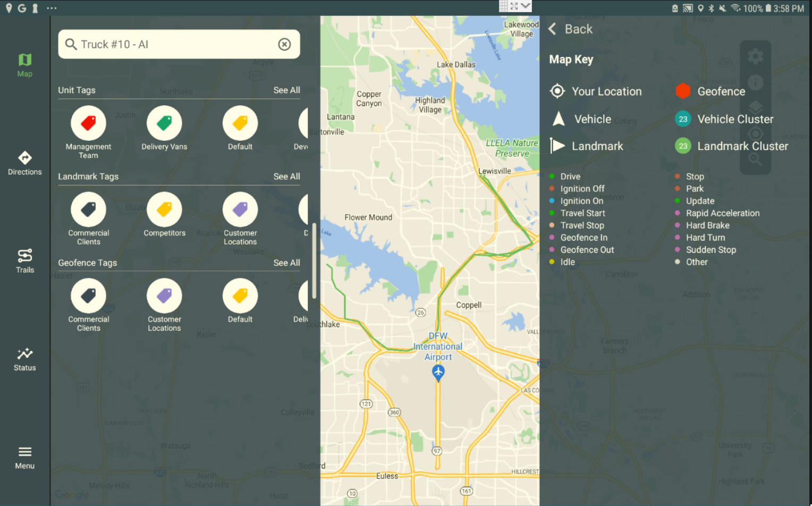Click See All next to Unit Tags

pyautogui.click(x=286, y=90)
